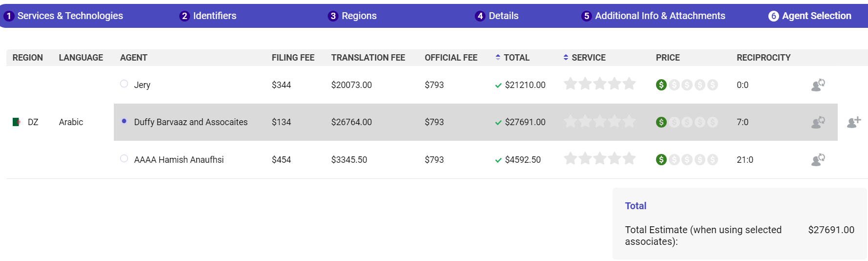Choose AAAA Hamish Anaufhsi radio button
The image size is (868, 261).
124,159
